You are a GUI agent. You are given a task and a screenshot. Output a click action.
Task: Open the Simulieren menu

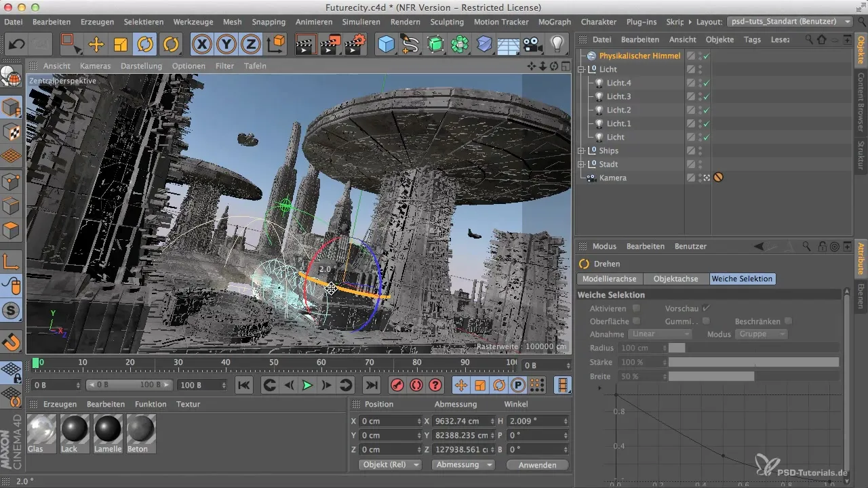361,22
